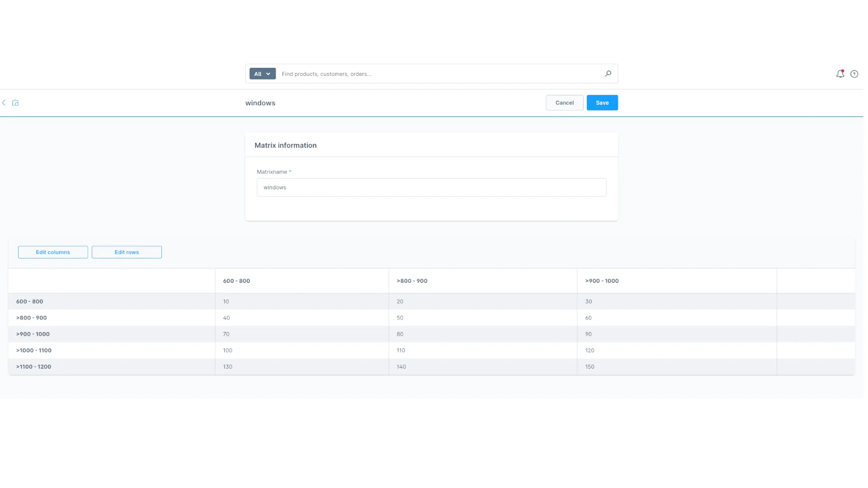
Task: Navigate back using the back arrow icon
Action: pyautogui.click(x=4, y=103)
